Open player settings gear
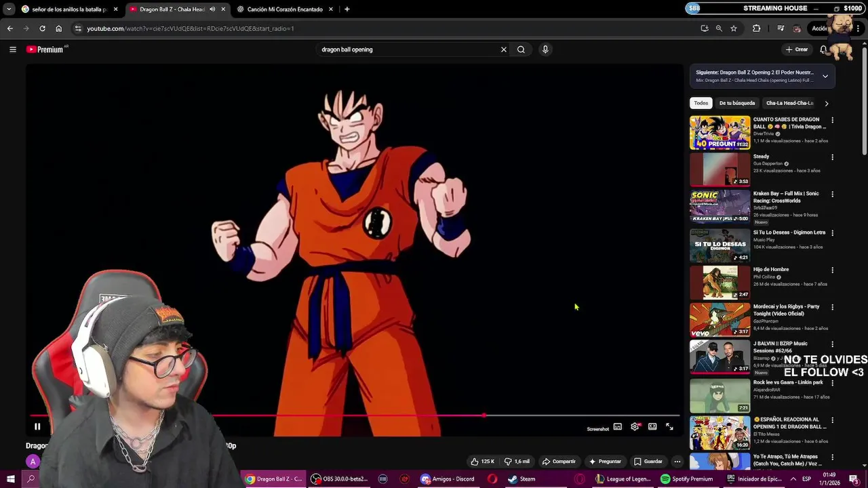The height and width of the screenshot is (488, 868). (635, 427)
